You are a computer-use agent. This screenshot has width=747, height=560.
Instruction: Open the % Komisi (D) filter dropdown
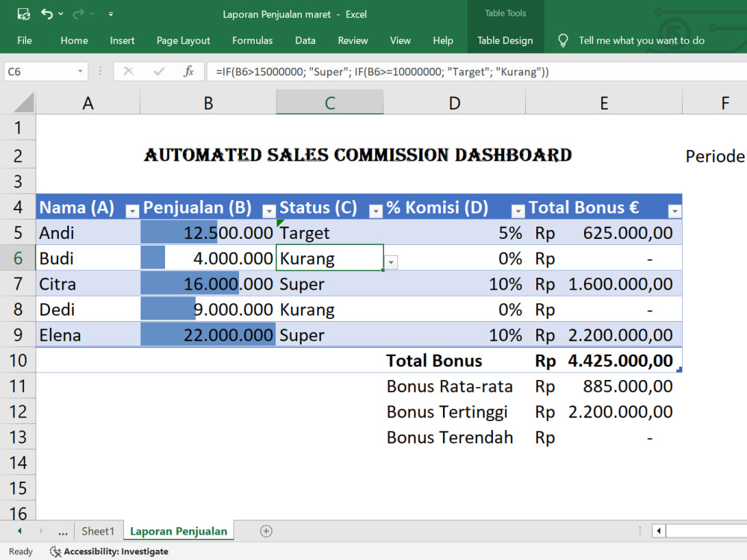518,211
